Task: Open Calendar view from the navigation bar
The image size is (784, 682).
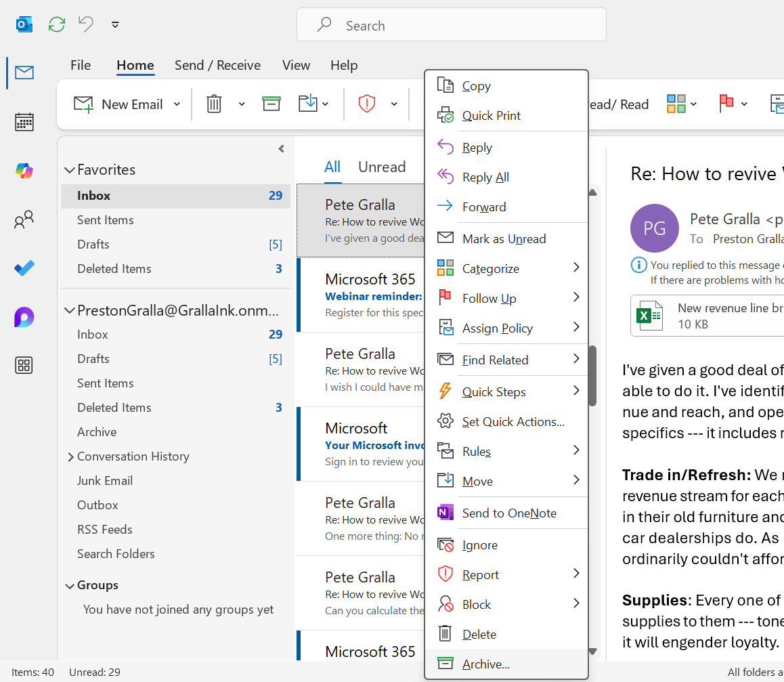Action: click(24, 122)
